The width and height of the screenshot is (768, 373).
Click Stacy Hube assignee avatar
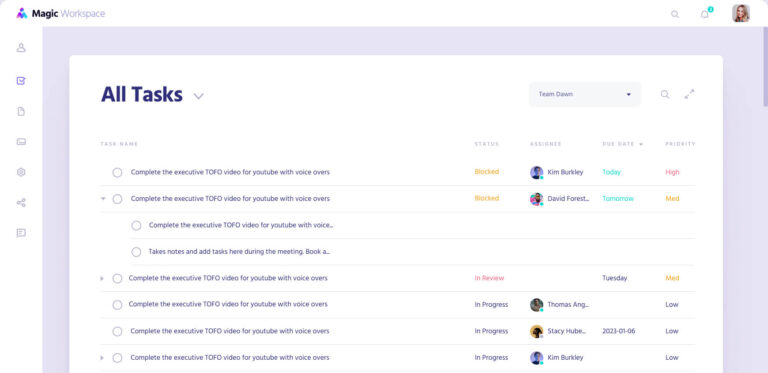[536, 331]
